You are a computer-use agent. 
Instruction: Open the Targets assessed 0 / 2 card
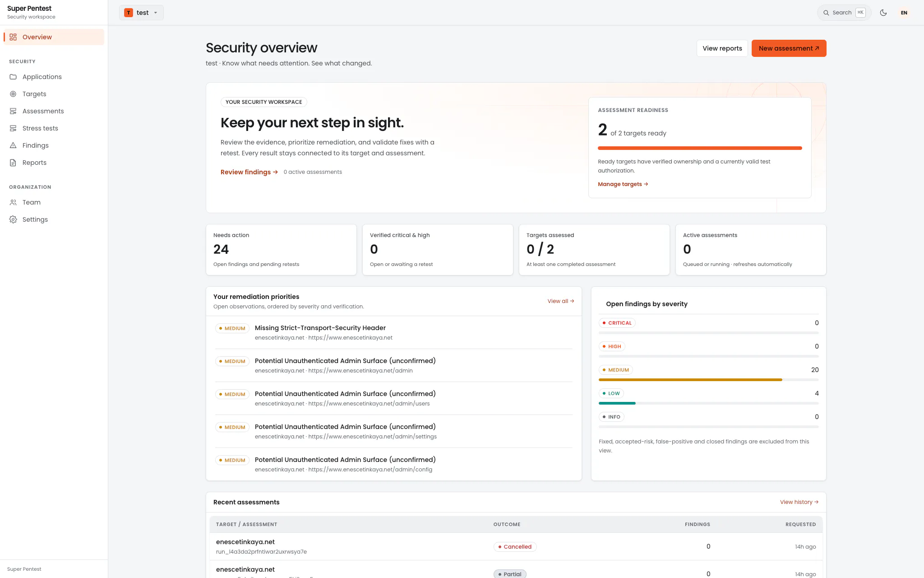[x=594, y=250]
